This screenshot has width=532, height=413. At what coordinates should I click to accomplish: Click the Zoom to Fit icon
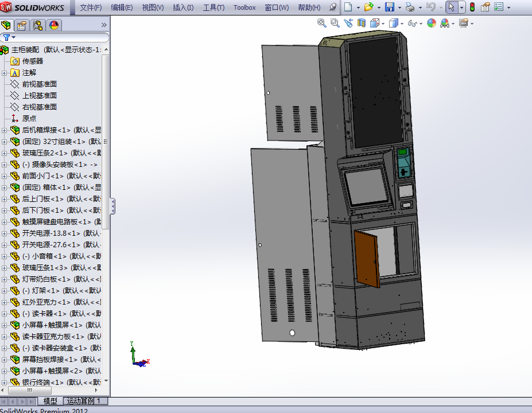pyautogui.click(x=322, y=23)
